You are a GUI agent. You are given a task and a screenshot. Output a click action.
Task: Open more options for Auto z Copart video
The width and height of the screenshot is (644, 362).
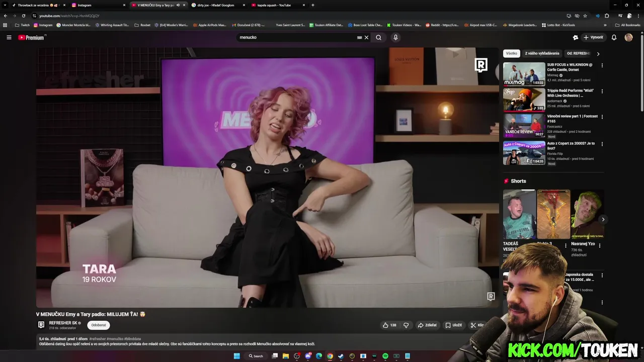click(x=602, y=144)
